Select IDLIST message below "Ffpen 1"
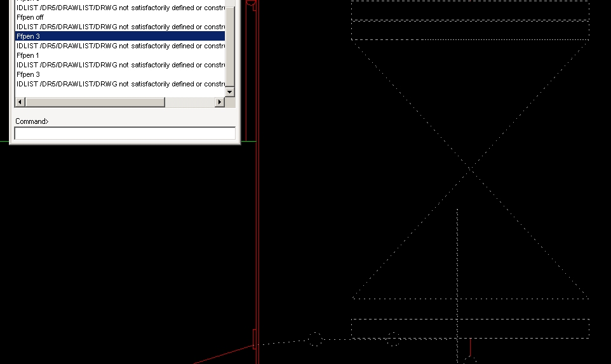Image resolution: width=611 pixels, height=364 pixels. pyautogui.click(x=120, y=65)
